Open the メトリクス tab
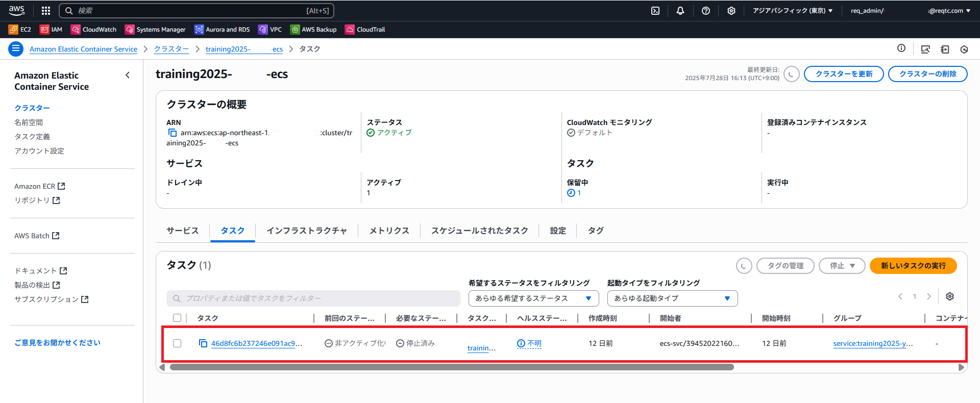The image size is (980, 403). [389, 231]
